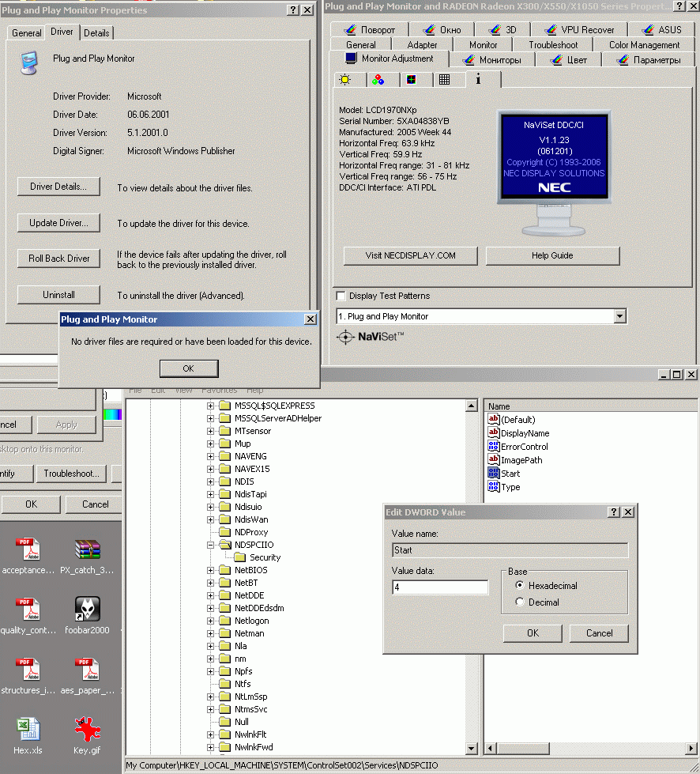Open the Мониторы tab

click(x=492, y=60)
